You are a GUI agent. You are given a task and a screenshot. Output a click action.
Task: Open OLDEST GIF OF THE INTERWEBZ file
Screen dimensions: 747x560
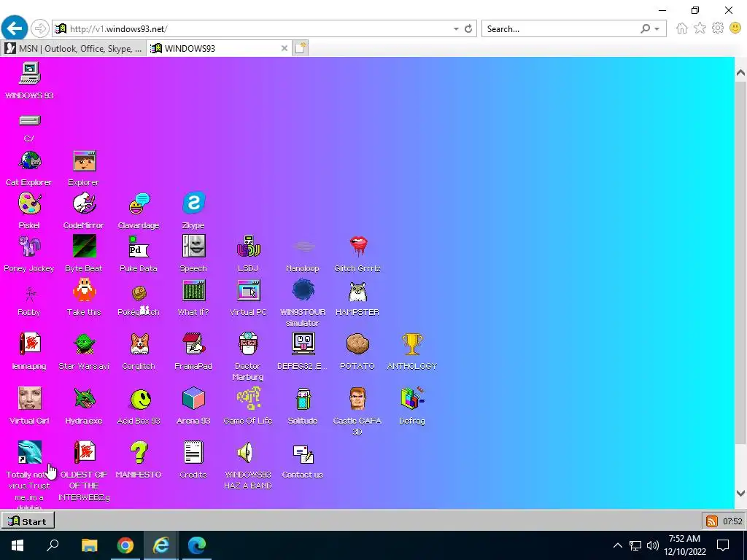pos(85,452)
